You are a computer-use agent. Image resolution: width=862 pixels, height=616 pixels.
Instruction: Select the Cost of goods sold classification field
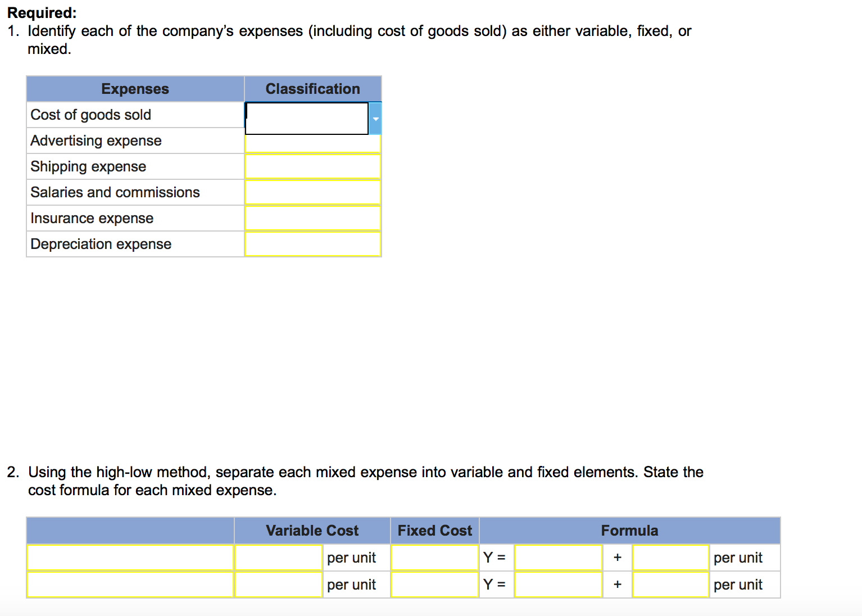pos(307,119)
